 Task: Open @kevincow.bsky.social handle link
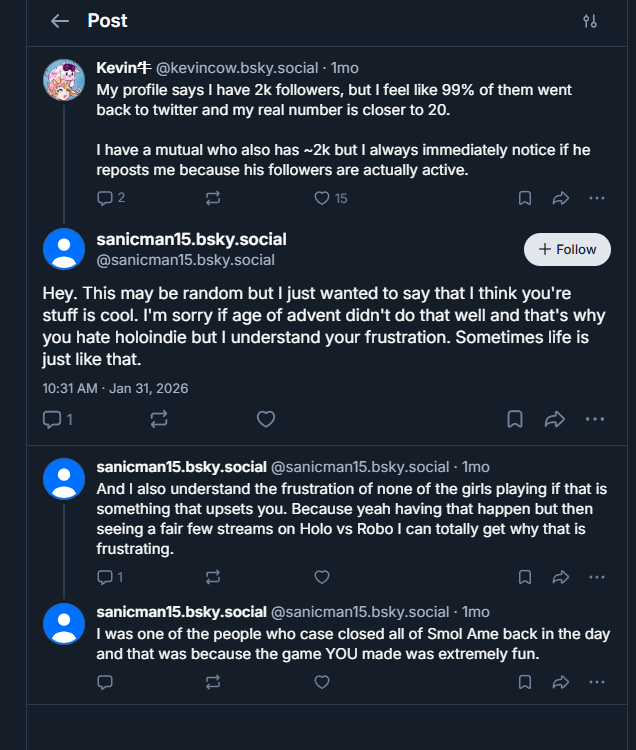[239, 68]
